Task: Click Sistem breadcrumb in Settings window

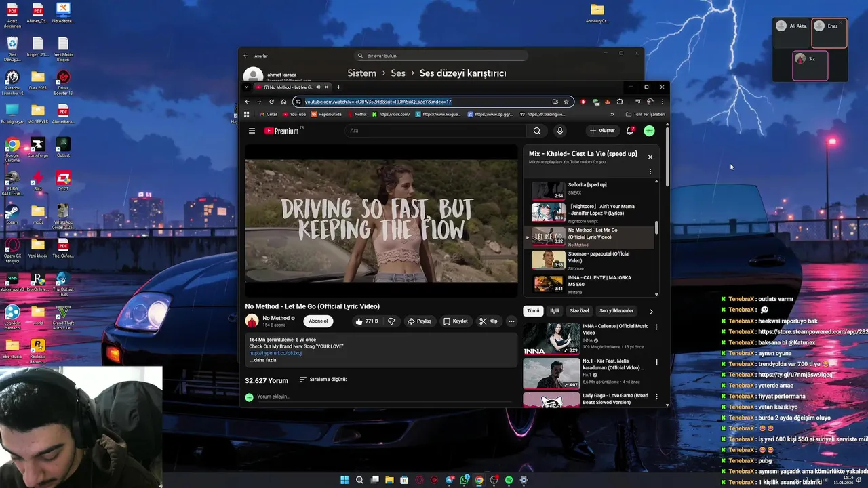Action: 361,73
